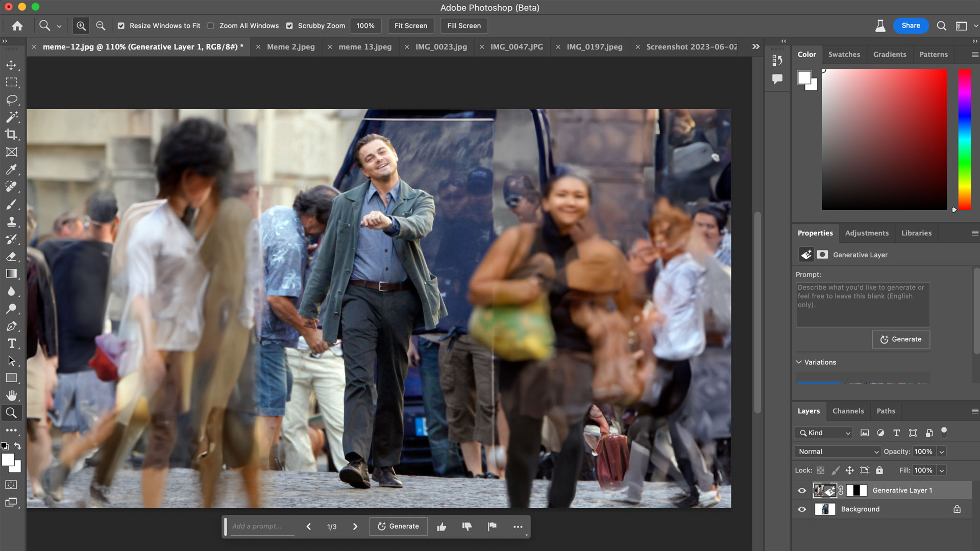Select the Crop tool
Image resolution: width=980 pixels, height=551 pixels.
coord(11,134)
